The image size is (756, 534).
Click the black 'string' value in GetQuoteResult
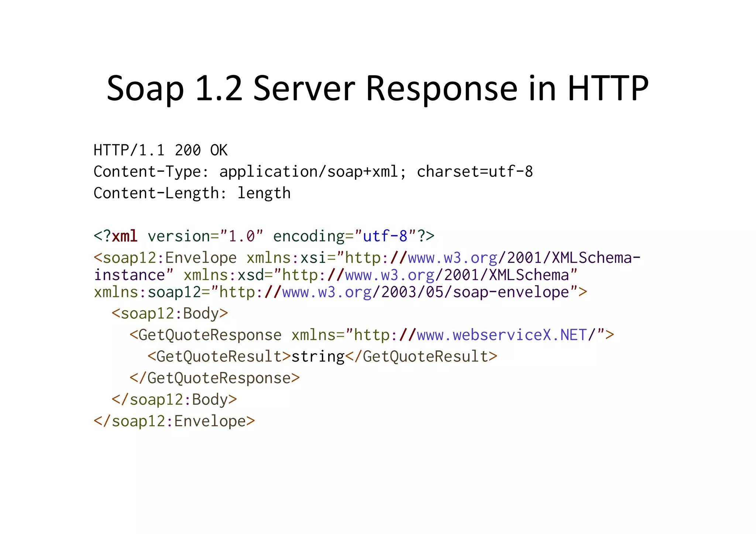pyautogui.click(x=318, y=356)
